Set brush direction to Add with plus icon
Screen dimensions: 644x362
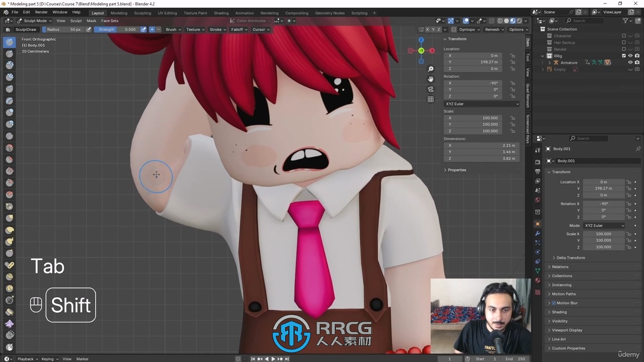(152, 29)
